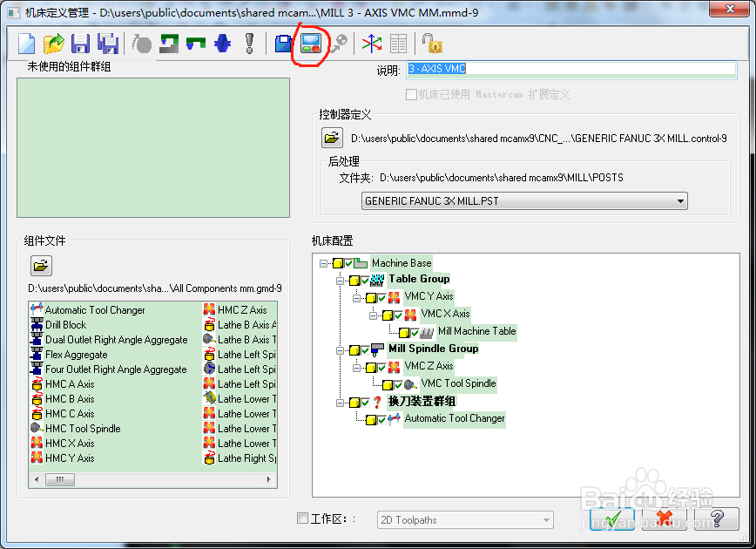Click the yellow box beside Machine Base

click(x=338, y=263)
